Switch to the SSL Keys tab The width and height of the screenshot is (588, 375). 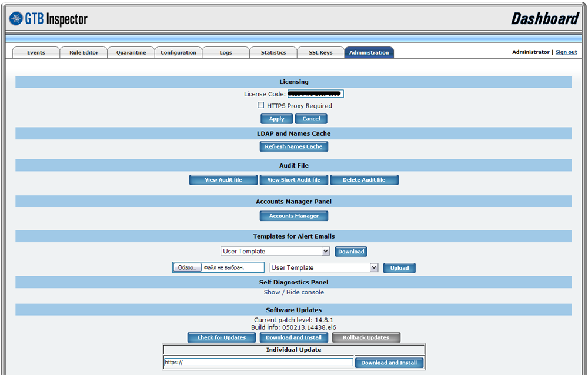click(320, 52)
